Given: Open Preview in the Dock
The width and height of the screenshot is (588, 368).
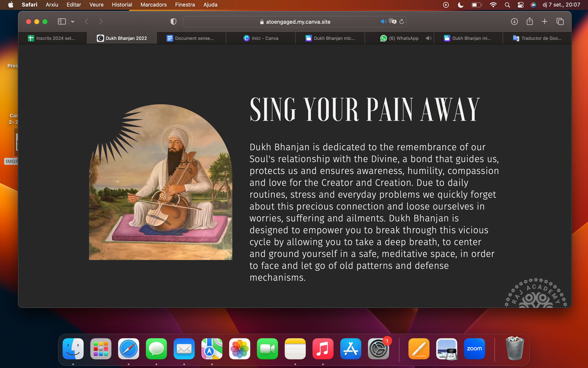Looking at the screenshot, I should tap(447, 349).
